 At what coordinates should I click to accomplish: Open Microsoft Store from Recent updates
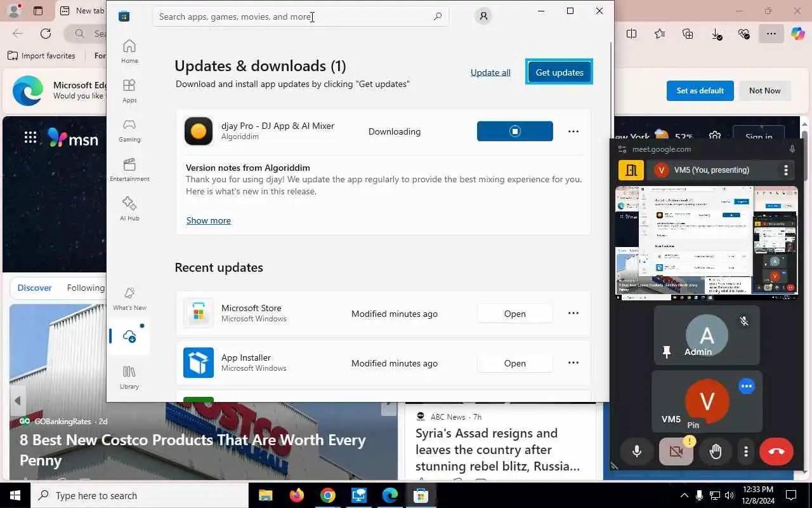point(515,314)
